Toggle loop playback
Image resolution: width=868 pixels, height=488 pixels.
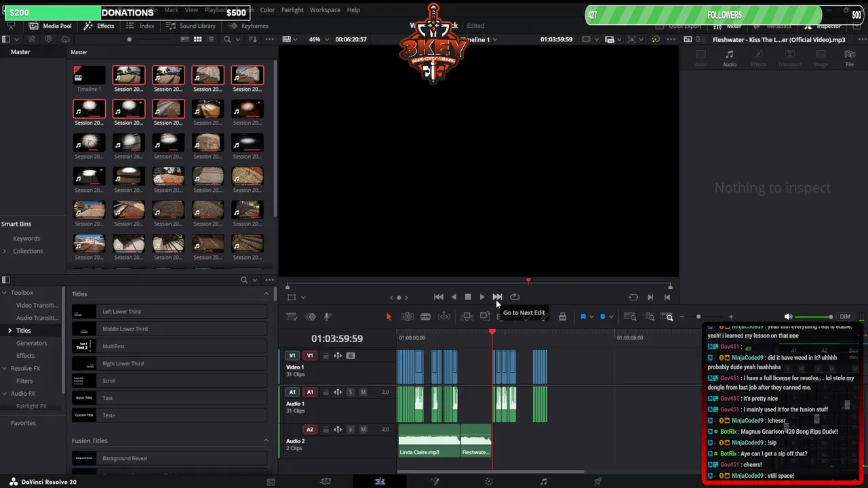[515, 297]
